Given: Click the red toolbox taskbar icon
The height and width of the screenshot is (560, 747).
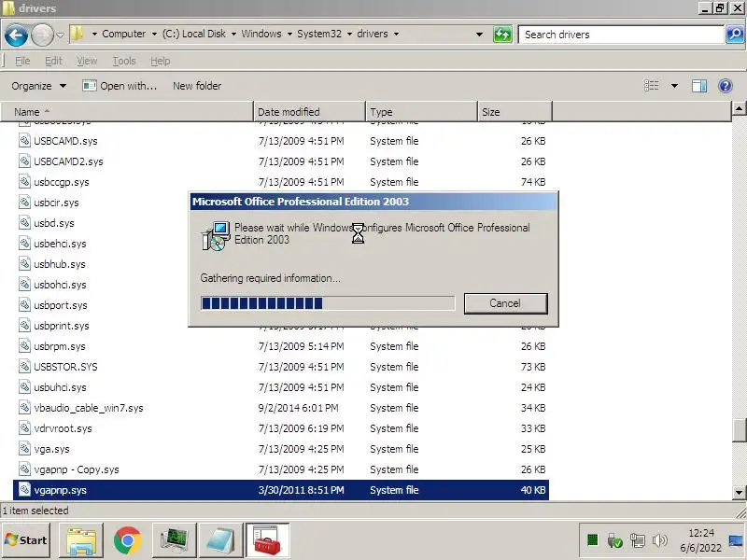Looking at the screenshot, I should point(267,540).
